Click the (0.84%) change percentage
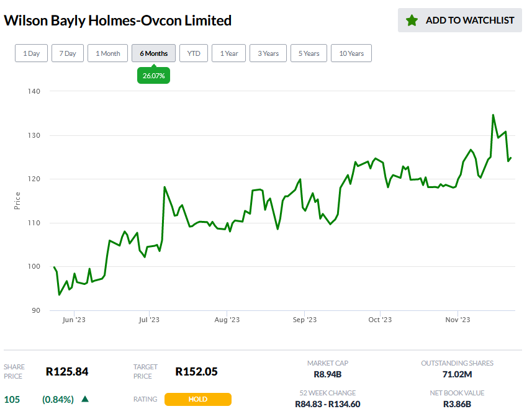 coord(58,399)
